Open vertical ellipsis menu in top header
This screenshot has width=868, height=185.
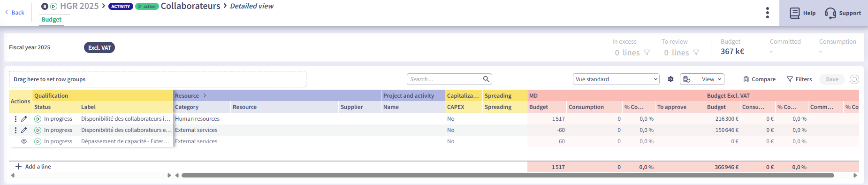(768, 13)
